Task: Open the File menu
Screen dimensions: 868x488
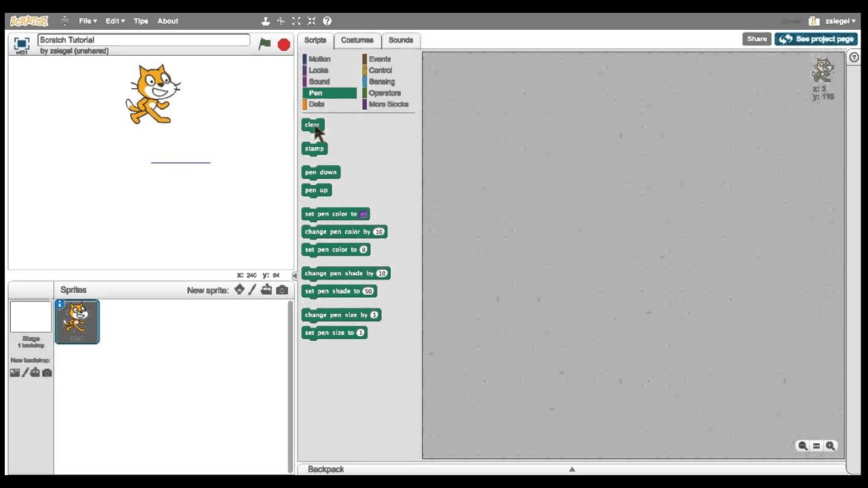Action: point(87,21)
